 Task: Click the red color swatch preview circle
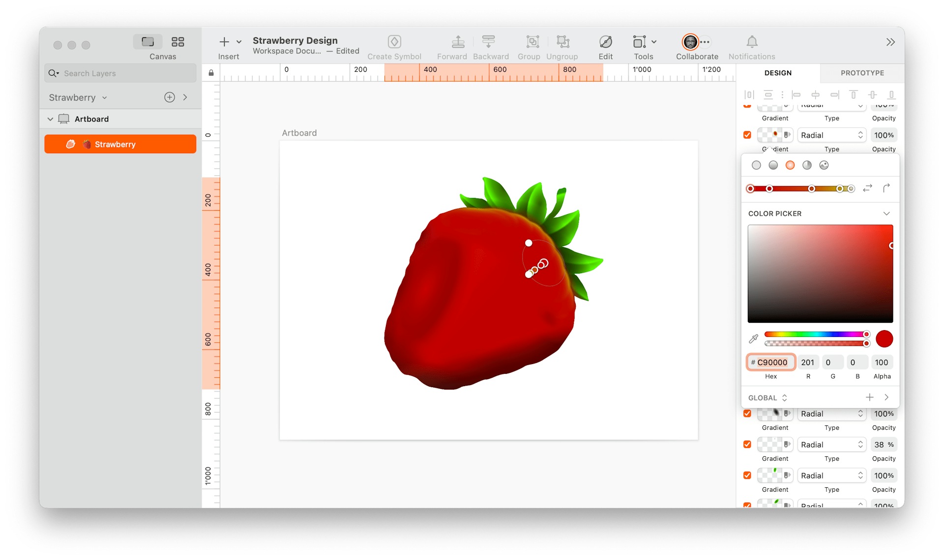point(884,338)
